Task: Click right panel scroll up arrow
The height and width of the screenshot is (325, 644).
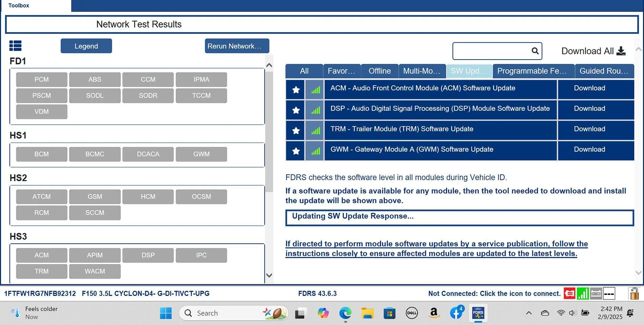Action: click(x=639, y=49)
